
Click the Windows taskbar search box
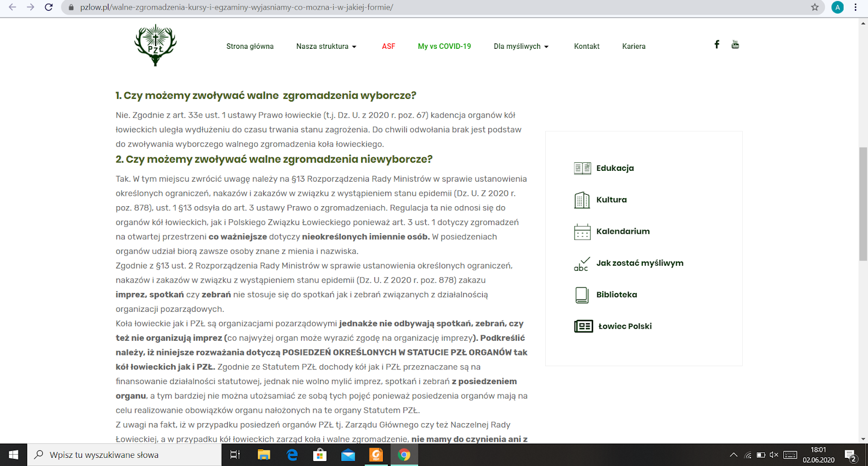124,455
